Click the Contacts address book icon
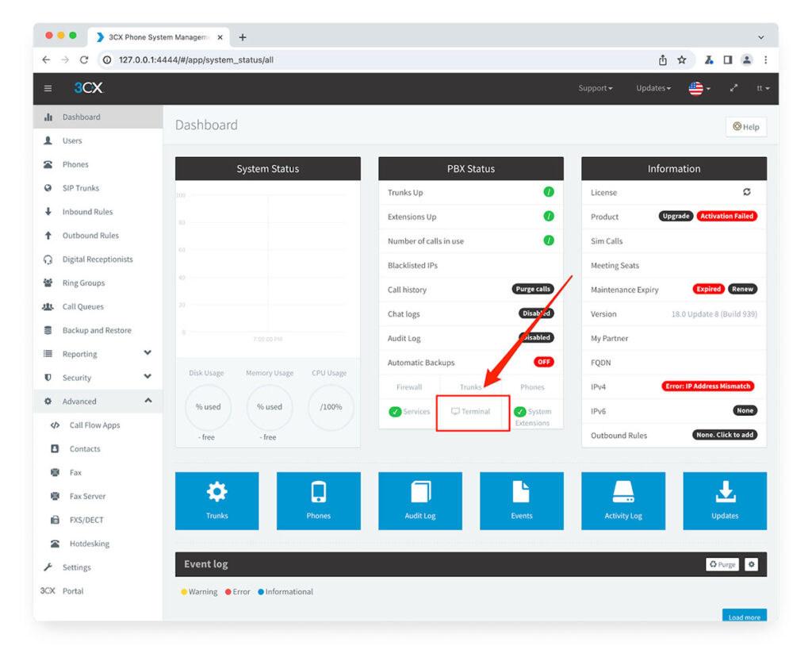The width and height of the screenshot is (812, 665). pos(55,449)
